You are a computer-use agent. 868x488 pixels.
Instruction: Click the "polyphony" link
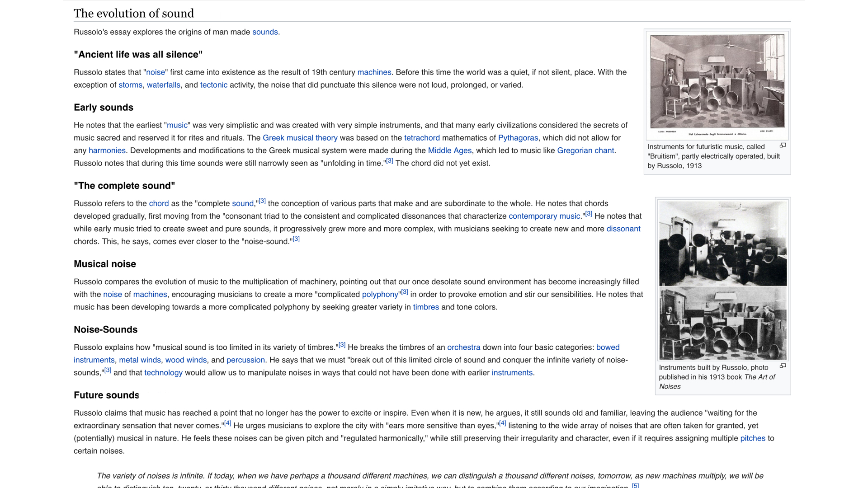pyautogui.click(x=380, y=295)
